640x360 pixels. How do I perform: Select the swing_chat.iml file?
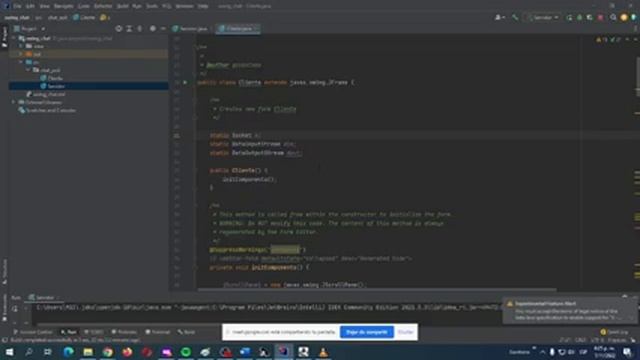46,94
